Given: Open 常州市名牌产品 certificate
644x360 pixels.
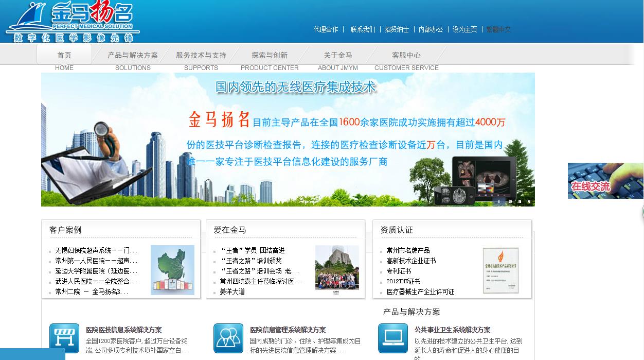Looking at the screenshot, I should tap(408, 250).
